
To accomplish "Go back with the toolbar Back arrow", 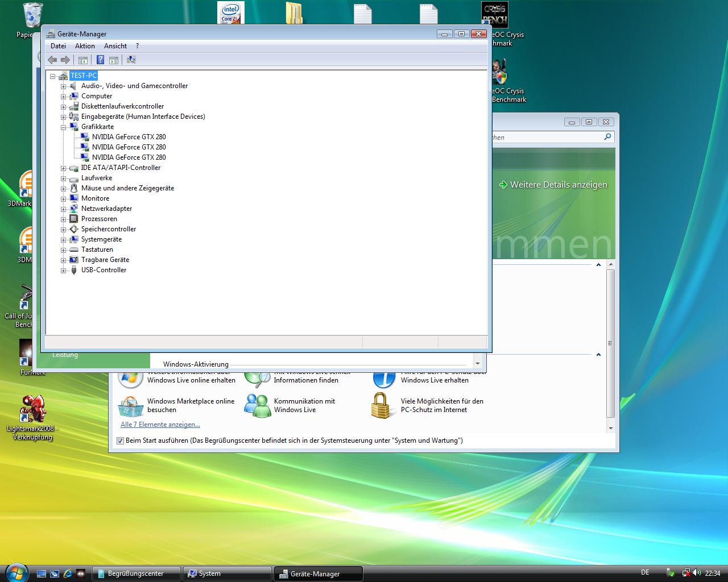I will [52, 60].
